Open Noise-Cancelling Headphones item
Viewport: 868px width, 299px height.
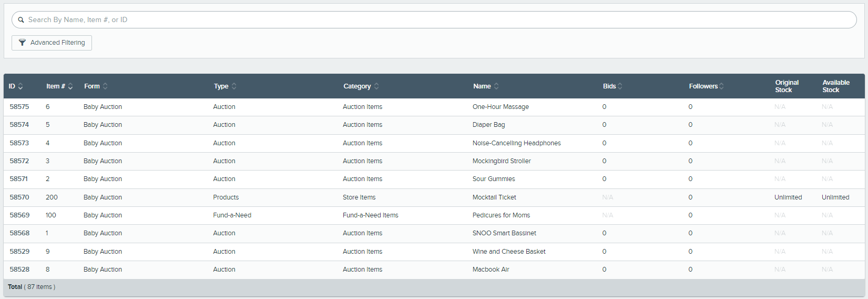(x=516, y=143)
